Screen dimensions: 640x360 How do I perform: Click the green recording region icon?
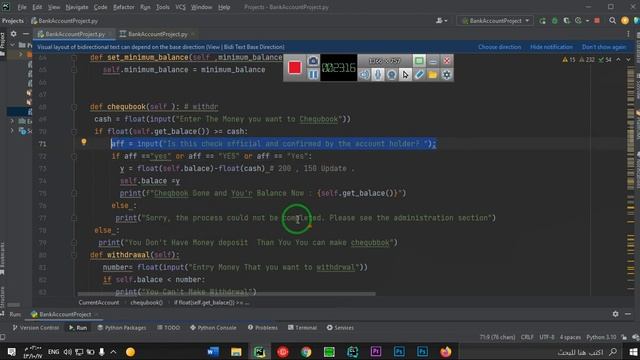click(x=419, y=61)
